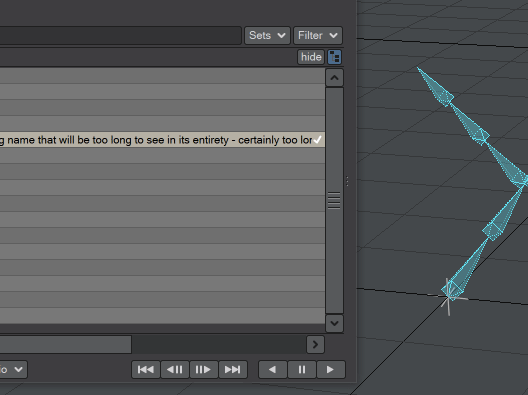Play the animation in reverse

pos(273,370)
